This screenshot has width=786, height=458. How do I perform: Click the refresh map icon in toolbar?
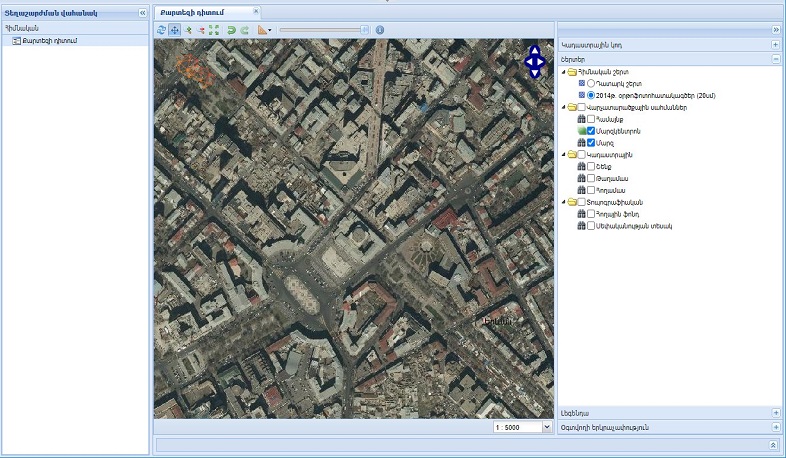[162, 30]
